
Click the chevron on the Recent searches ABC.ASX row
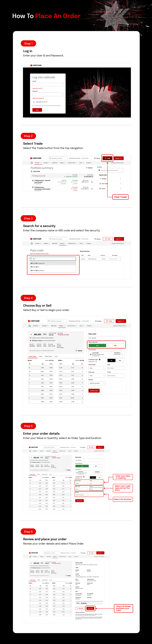(x=120, y=259)
